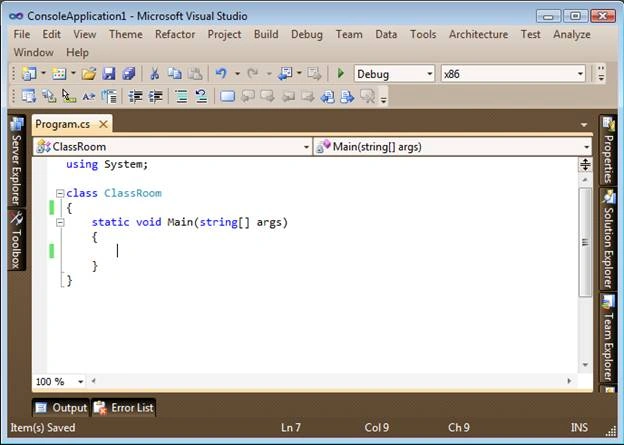This screenshot has height=445, width=624.
Task: Open the standard toolbar options arrow
Action: tap(601, 74)
